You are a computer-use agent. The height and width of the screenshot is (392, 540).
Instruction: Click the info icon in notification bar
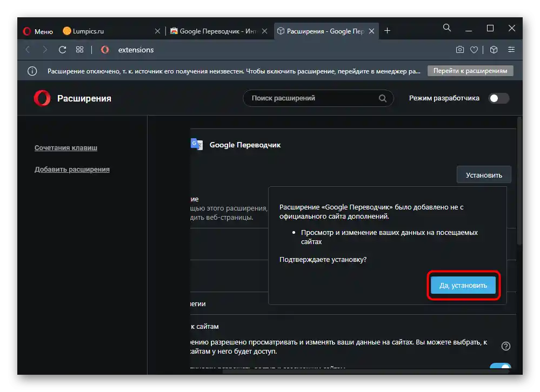pos(32,71)
